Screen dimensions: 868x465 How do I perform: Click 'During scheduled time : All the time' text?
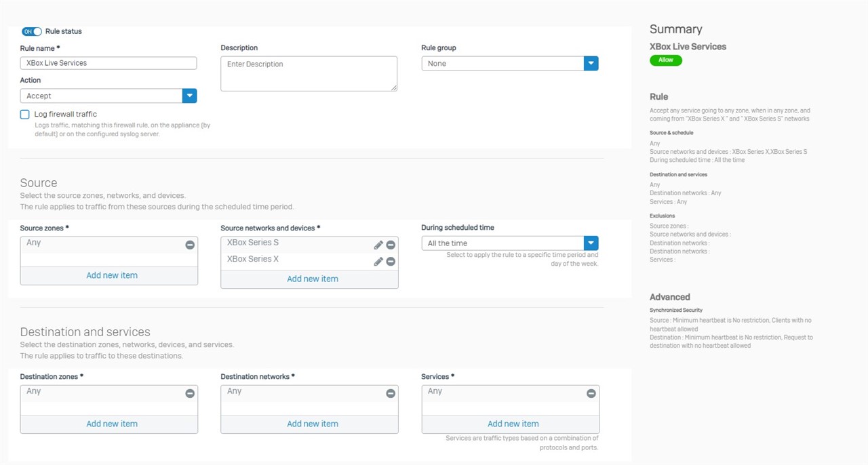(x=697, y=160)
